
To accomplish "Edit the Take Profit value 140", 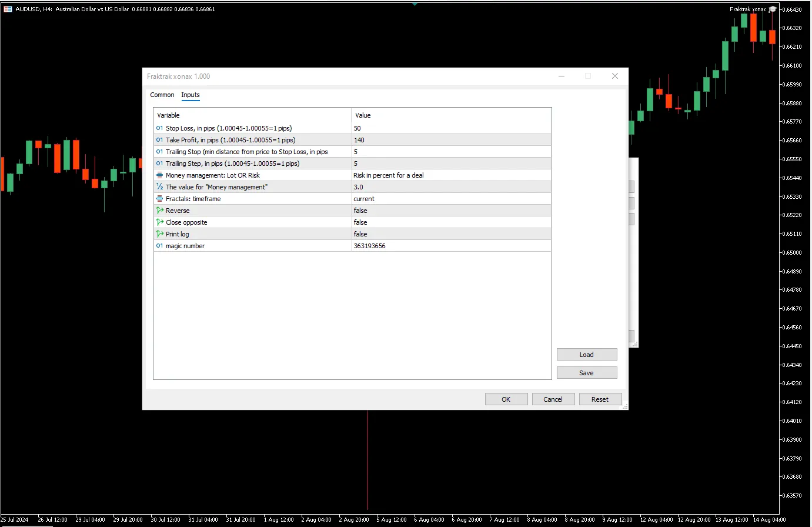I will click(452, 140).
